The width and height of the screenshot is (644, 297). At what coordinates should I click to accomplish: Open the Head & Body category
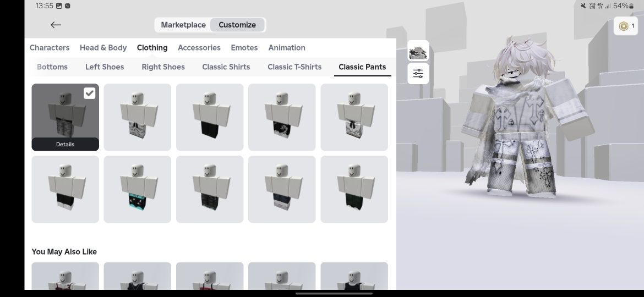[x=103, y=48]
